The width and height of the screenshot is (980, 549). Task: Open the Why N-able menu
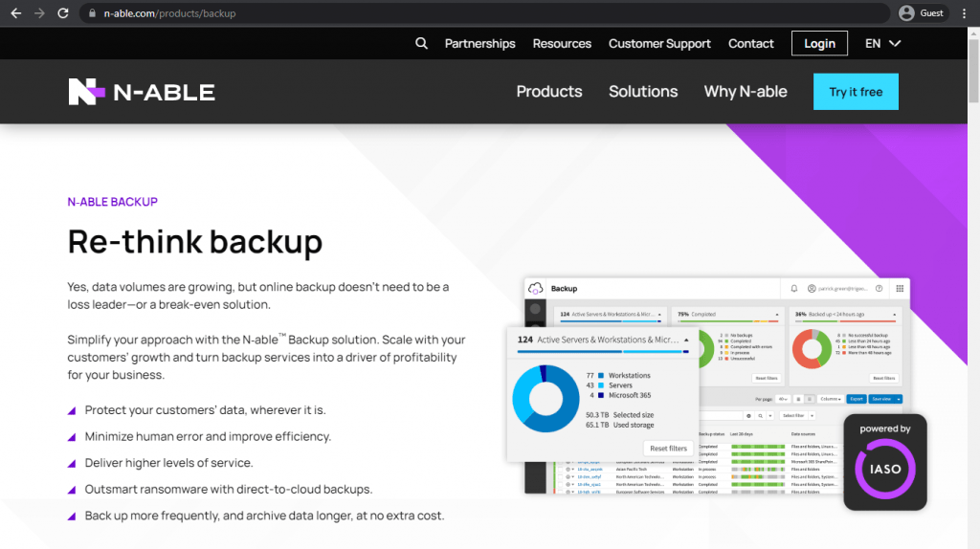point(746,91)
